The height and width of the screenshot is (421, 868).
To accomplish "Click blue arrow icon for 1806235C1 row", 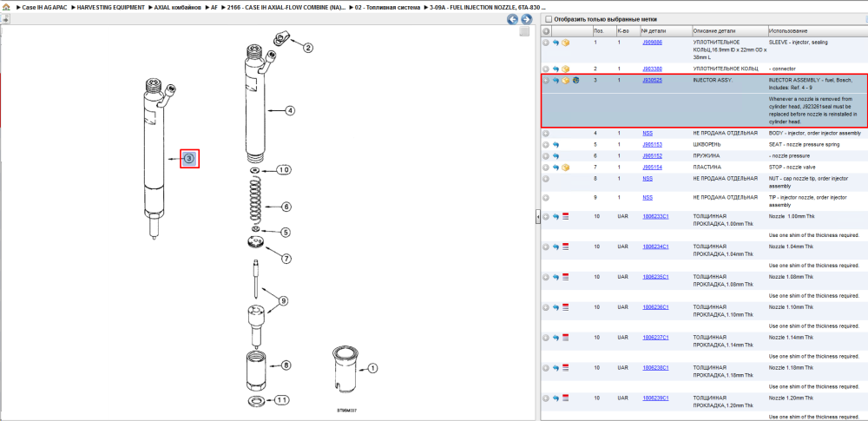I will tap(556, 276).
